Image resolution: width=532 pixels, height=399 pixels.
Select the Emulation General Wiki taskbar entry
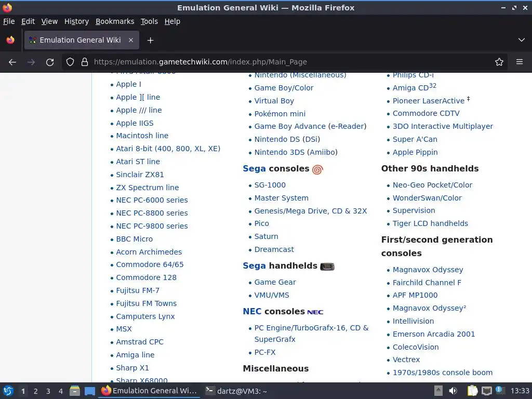pos(149,391)
